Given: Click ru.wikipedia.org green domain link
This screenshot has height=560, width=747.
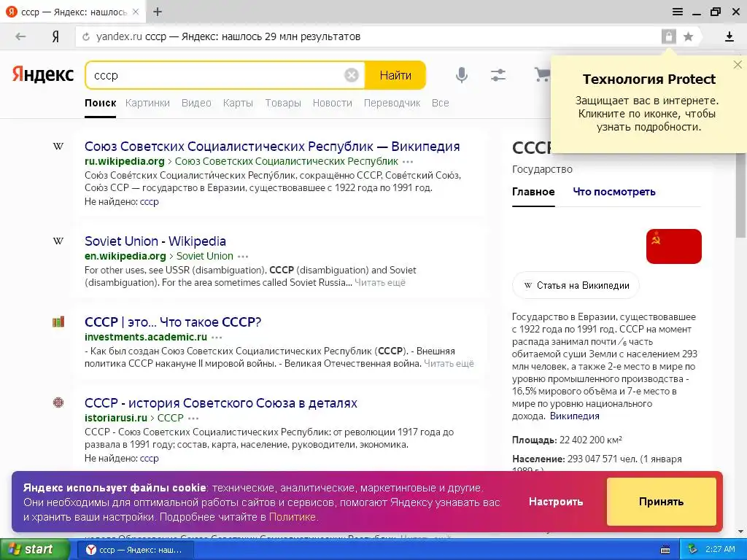Looking at the screenshot, I should tap(124, 161).
